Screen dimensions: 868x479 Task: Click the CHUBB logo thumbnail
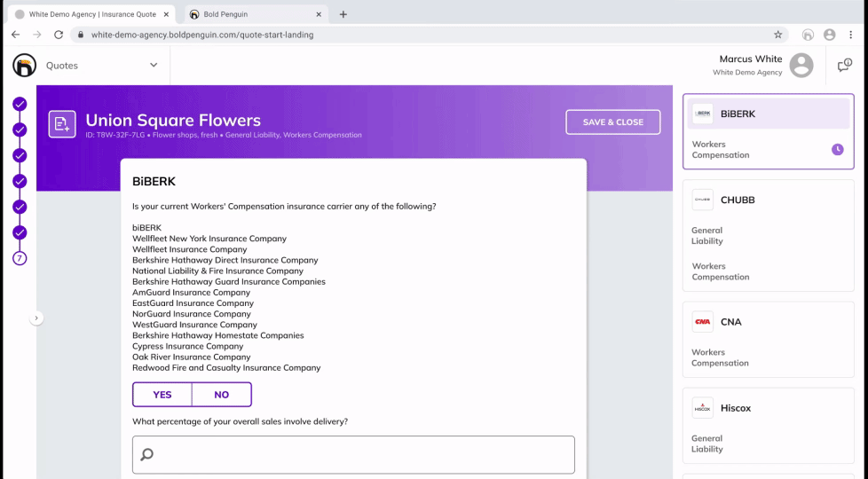(x=703, y=200)
